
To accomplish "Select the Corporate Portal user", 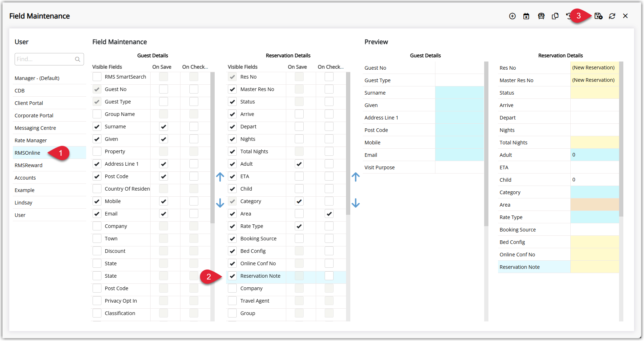I will (x=49, y=116).
